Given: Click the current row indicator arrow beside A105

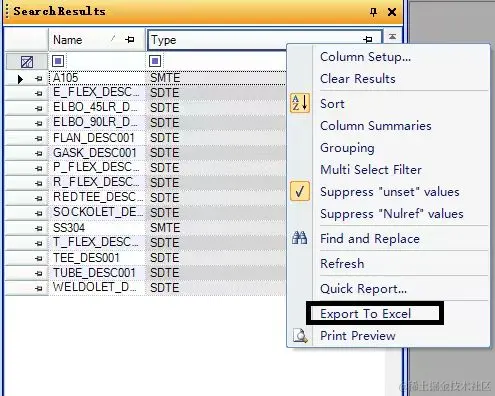Looking at the screenshot, I should click(20, 79).
